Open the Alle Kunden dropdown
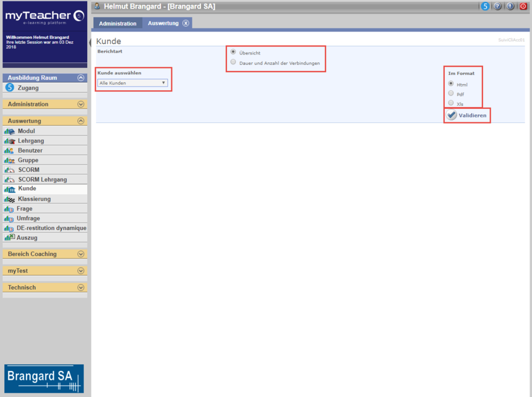 133,83
